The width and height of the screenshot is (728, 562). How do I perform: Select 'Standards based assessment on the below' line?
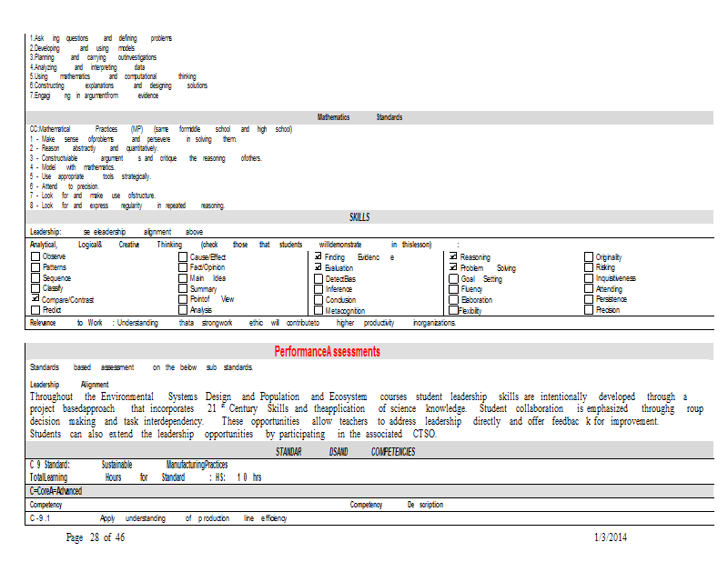(x=142, y=367)
